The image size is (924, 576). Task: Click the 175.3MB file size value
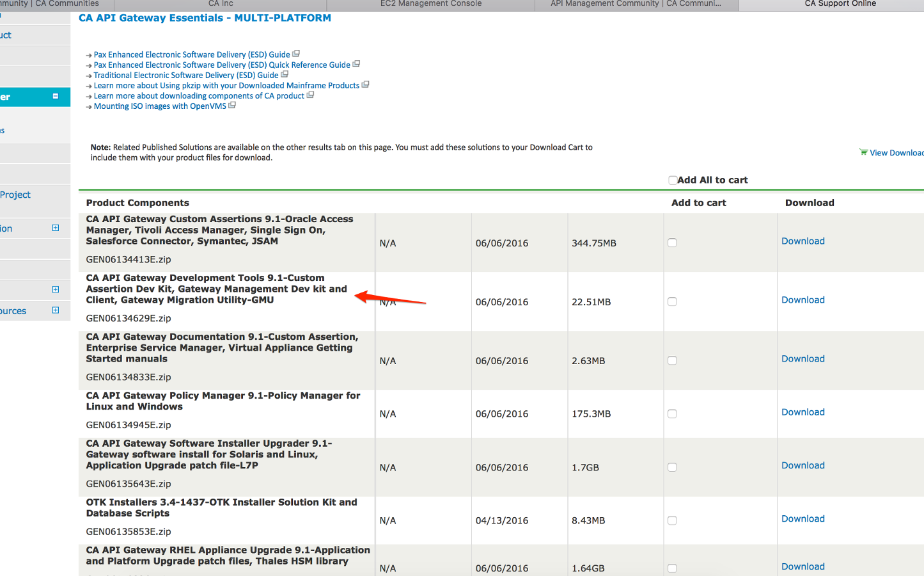(591, 414)
